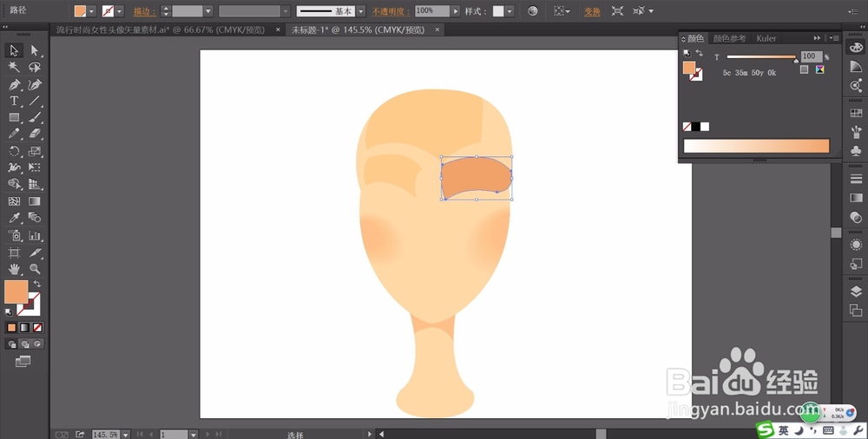
Task: Select the Column Graph tool
Action: click(x=35, y=235)
